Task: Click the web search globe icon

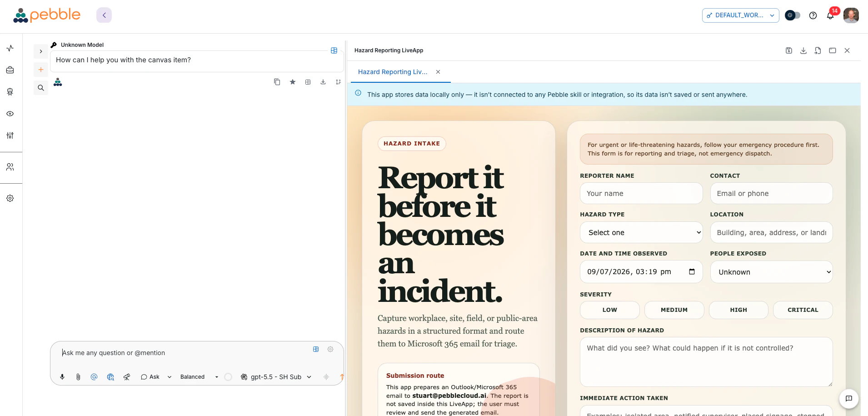Action: click(x=110, y=377)
